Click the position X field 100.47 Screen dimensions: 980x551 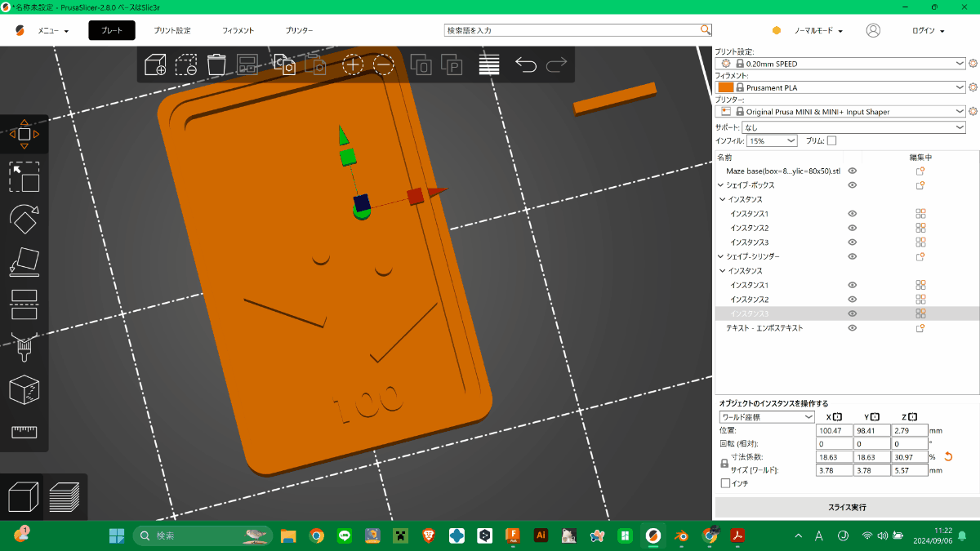tap(835, 430)
